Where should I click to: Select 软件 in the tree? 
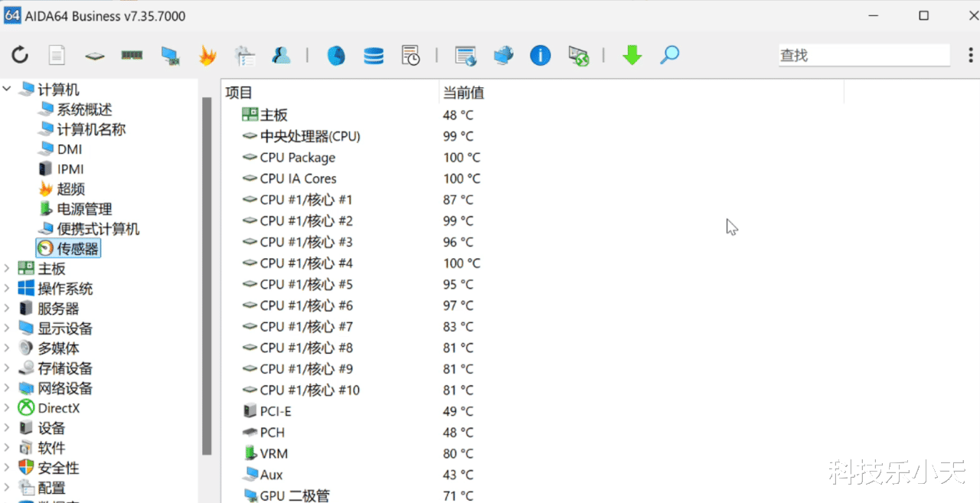click(51, 448)
